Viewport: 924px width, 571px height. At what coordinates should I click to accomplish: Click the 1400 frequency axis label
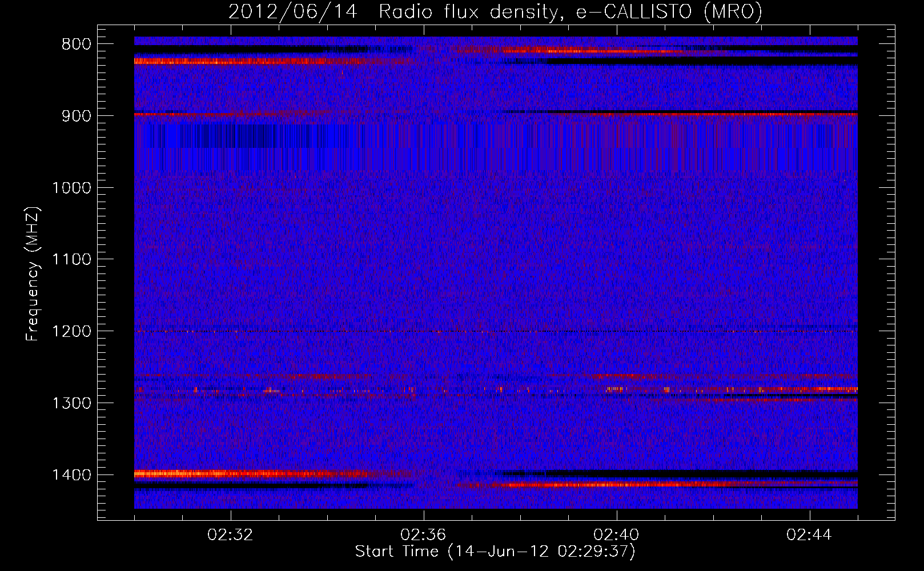tap(72, 475)
